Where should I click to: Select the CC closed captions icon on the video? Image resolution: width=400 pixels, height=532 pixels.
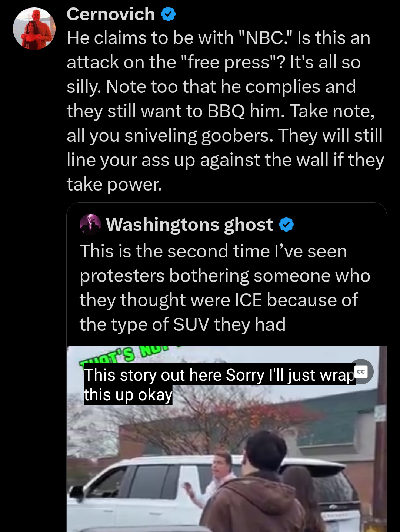pos(361,371)
